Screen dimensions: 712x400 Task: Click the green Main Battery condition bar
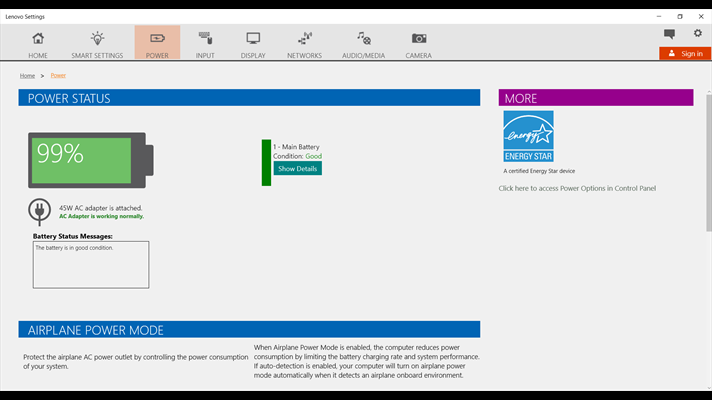pos(267,163)
